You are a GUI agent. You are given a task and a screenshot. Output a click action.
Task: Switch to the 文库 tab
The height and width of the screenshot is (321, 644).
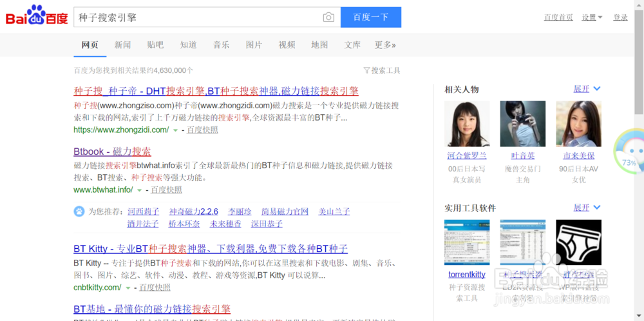[x=352, y=45]
